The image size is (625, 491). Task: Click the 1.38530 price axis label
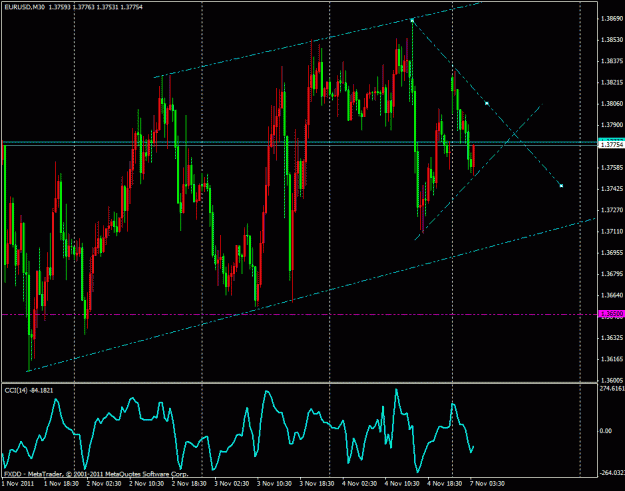click(612, 40)
